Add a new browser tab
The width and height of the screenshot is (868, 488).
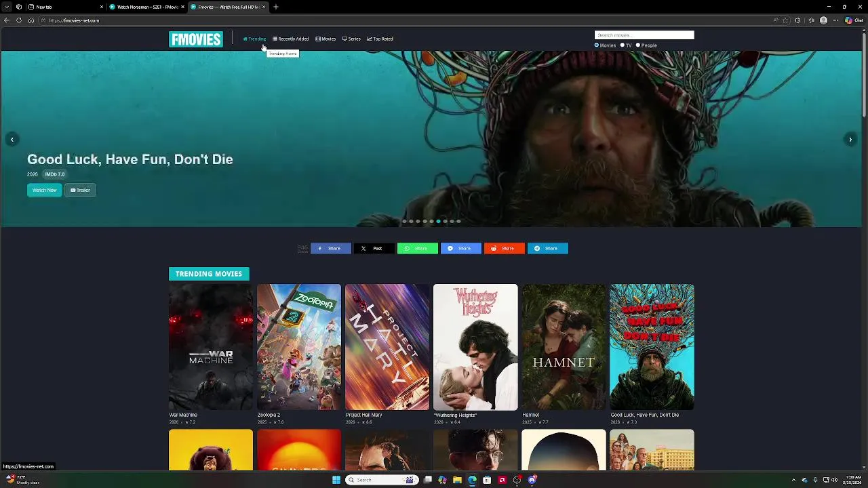[x=276, y=7]
